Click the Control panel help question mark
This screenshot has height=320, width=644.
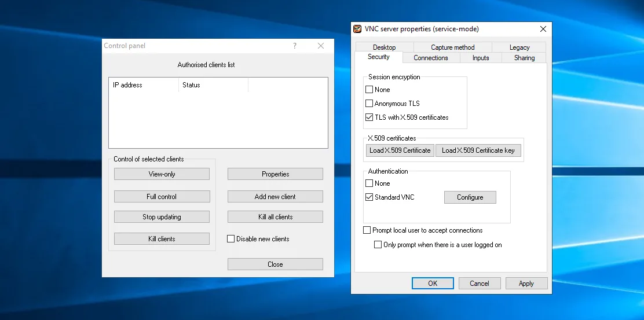point(294,46)
